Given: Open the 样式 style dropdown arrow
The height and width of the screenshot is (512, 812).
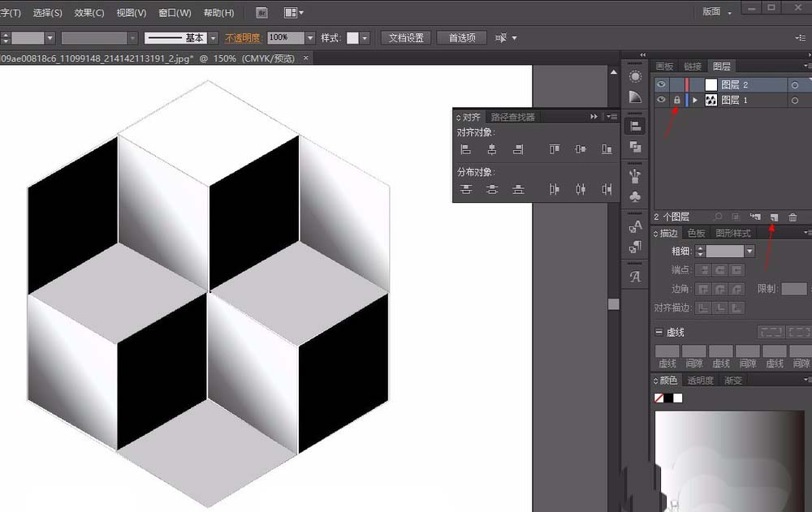Looking at the screenshot, I should coord(365,38).
